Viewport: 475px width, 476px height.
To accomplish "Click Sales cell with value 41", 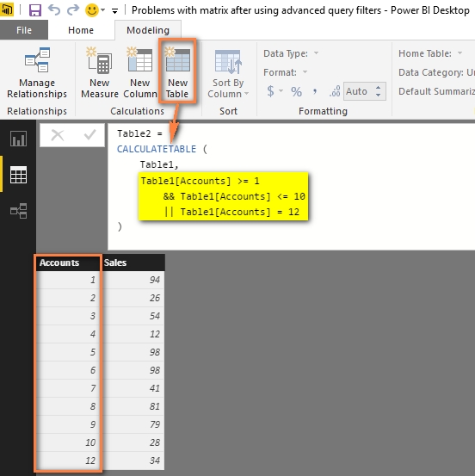I will [133, 388].
